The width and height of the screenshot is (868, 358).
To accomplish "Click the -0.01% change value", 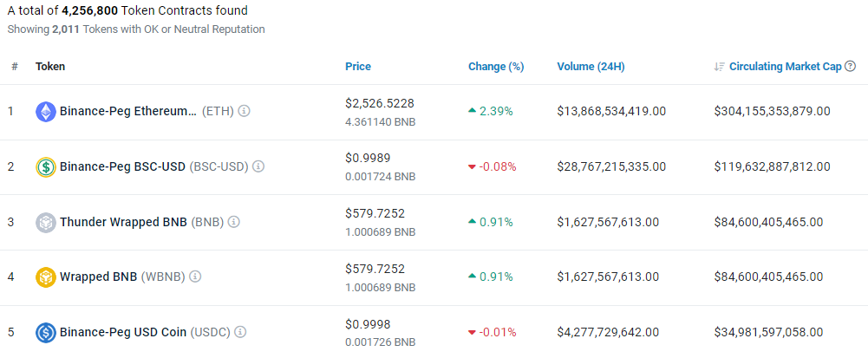I will (498, 333).
